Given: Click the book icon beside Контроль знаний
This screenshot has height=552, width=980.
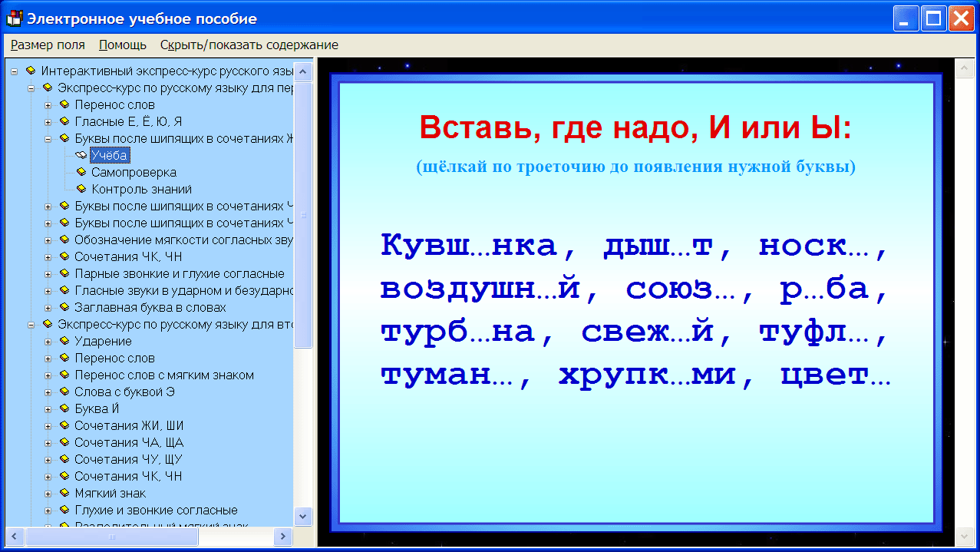Looking at the screenshot, I should pos(80,189).
